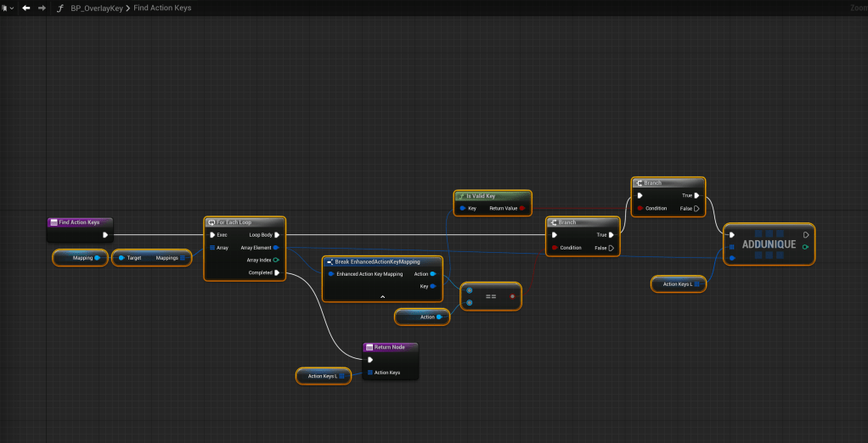Click the Return Value pin on Is Valid Key
Viewport: 868px width, 443px height.
pos(521,208)
